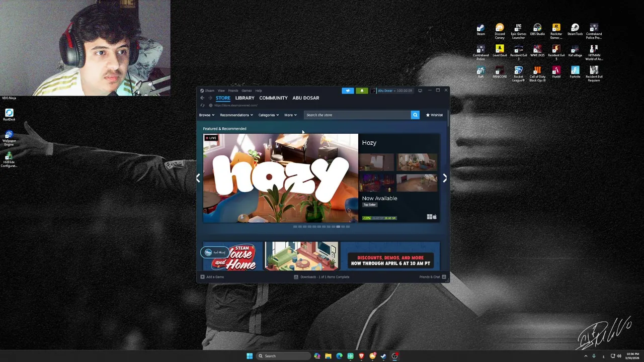Select FiveM desktop shortcut
This screenshot has width=644, height=362.
pos(556,72)
